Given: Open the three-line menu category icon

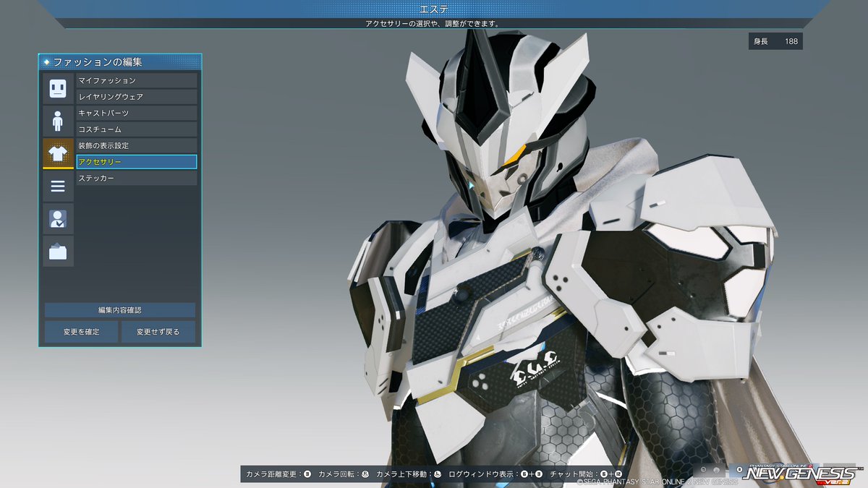Looking at the screenshot, I should click(x=58, y=187).
